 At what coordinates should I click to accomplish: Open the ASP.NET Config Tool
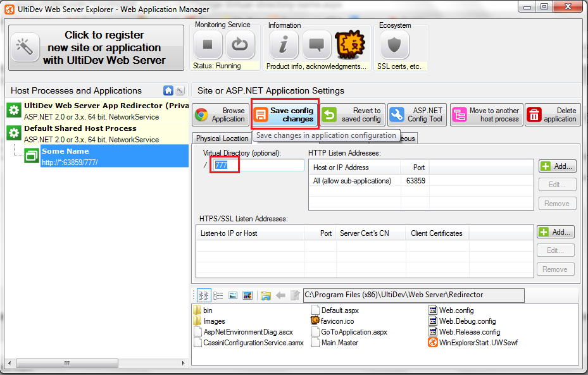click(417, 114)
